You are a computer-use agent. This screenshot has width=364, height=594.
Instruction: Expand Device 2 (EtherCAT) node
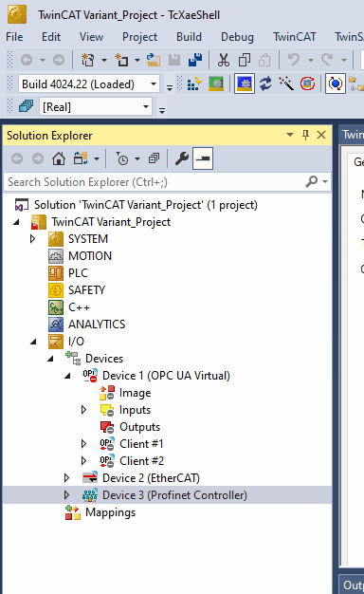[67, 477]
